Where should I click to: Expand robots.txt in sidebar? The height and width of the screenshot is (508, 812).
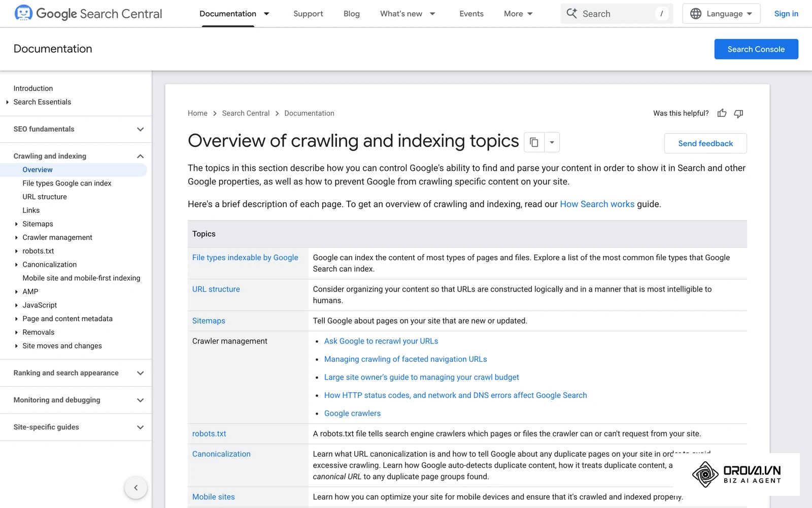16,251
